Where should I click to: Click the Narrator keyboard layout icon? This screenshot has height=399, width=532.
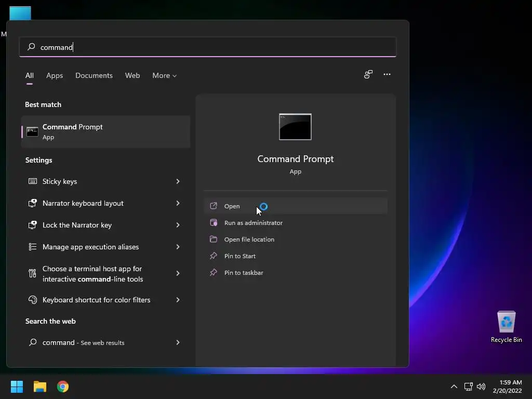tap(33, 203)
